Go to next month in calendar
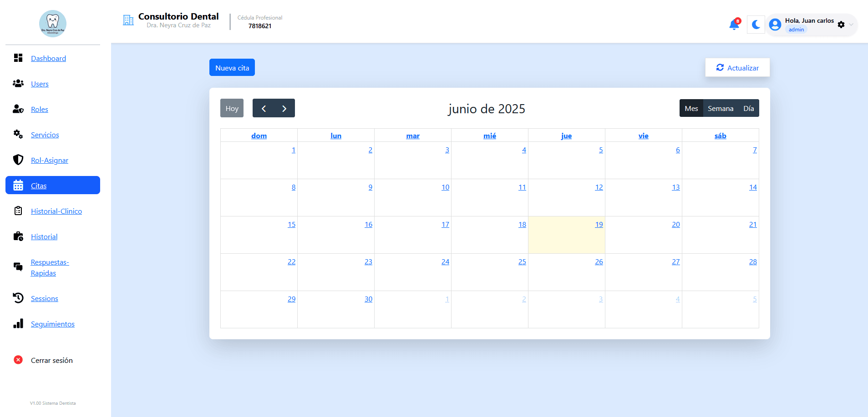 (x=284, y=108)
